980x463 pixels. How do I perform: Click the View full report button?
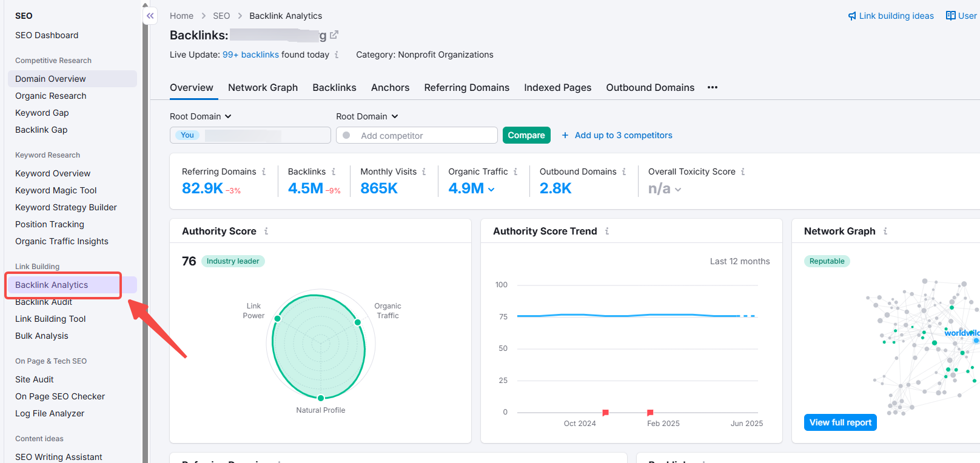point(840,422)
